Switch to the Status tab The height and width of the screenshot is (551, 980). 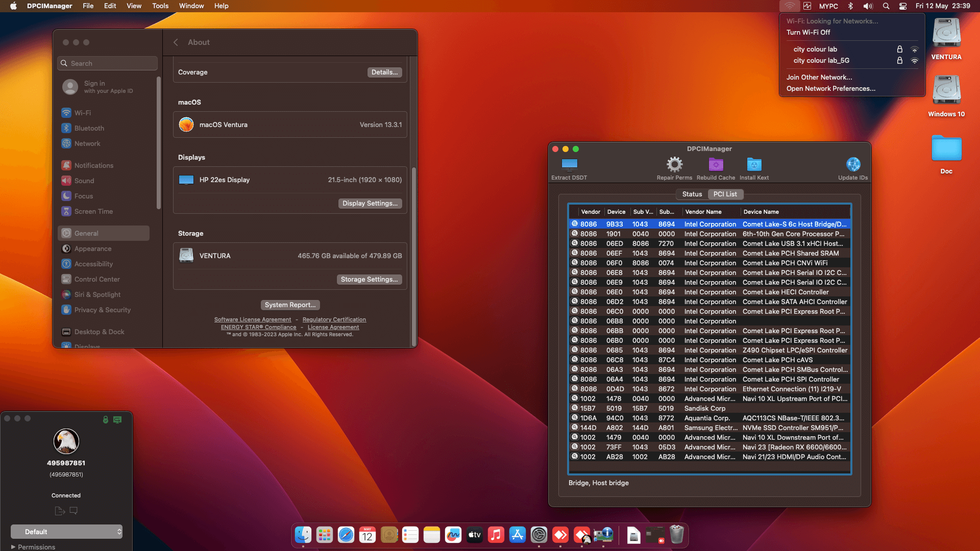(x=692, y=194)
